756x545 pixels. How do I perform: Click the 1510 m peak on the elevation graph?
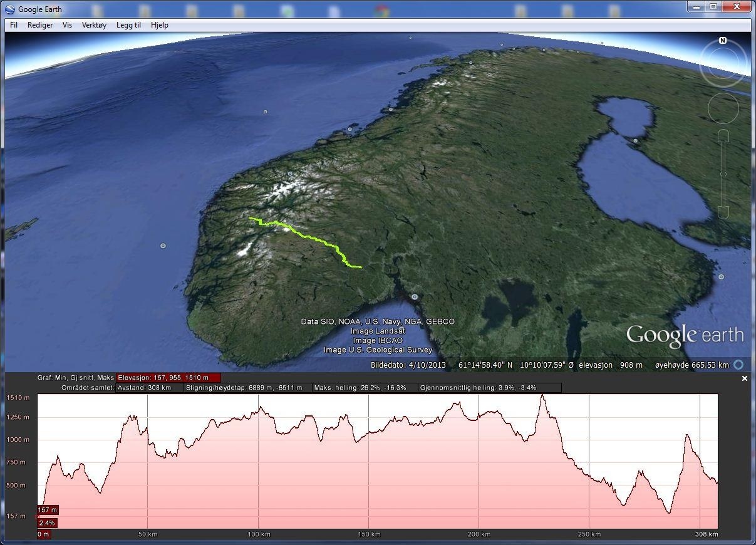(x=543, y=395)
